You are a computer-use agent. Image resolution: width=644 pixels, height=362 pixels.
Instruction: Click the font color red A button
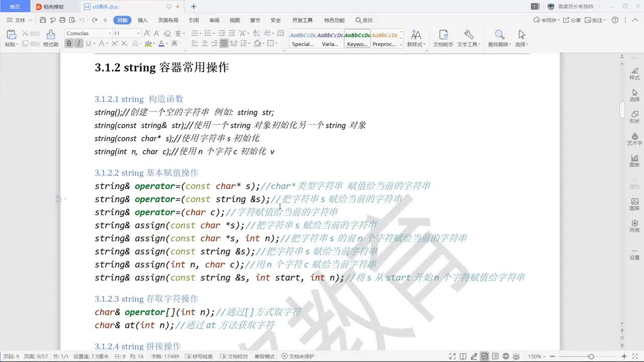161,44
